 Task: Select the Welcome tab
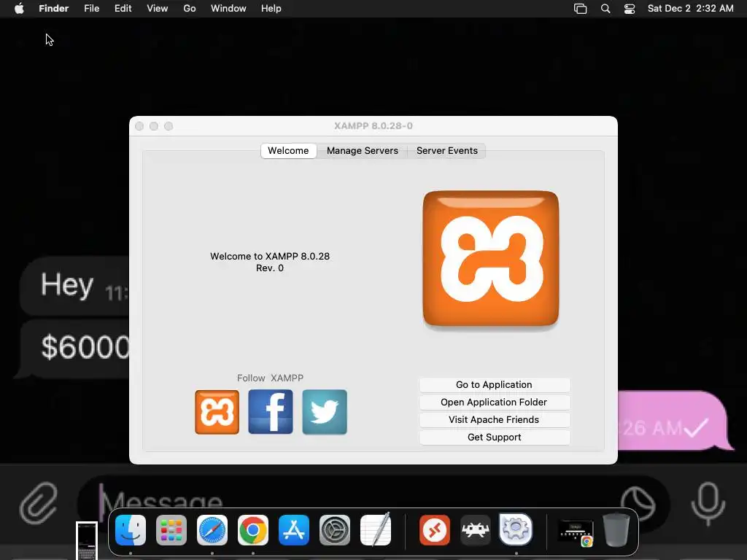288,150
